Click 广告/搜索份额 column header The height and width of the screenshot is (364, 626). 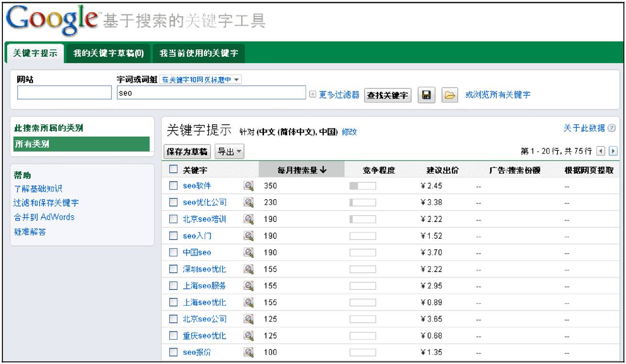coord(515,170)
